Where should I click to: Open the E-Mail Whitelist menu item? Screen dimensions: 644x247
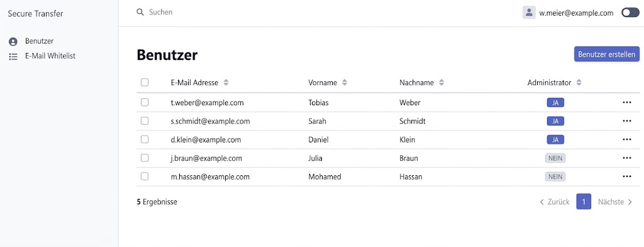pos(50,56)
